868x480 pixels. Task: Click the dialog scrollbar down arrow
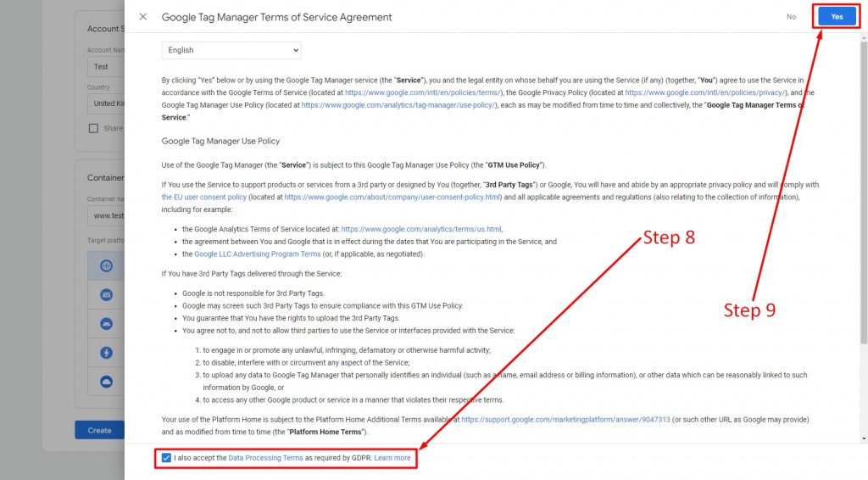coord(864,438)
